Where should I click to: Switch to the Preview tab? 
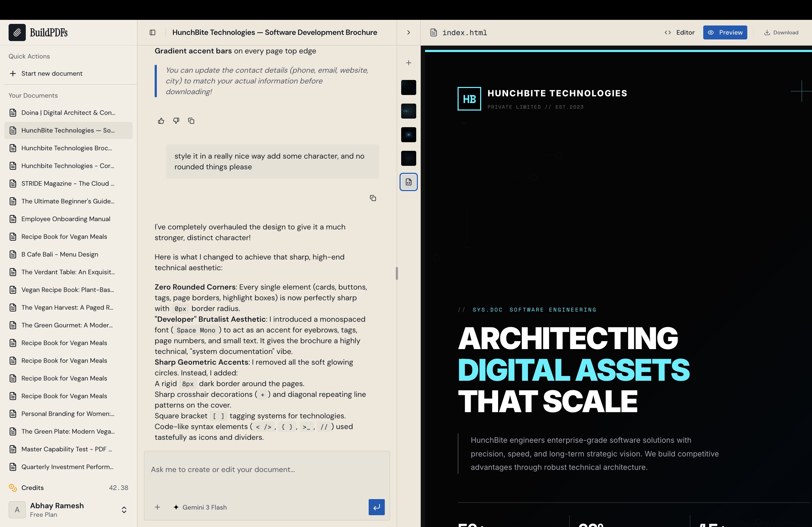tap(725, 32)
